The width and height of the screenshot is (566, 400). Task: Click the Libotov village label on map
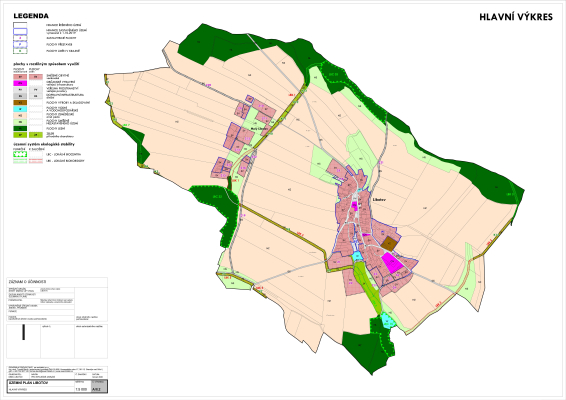pos(379,199)
